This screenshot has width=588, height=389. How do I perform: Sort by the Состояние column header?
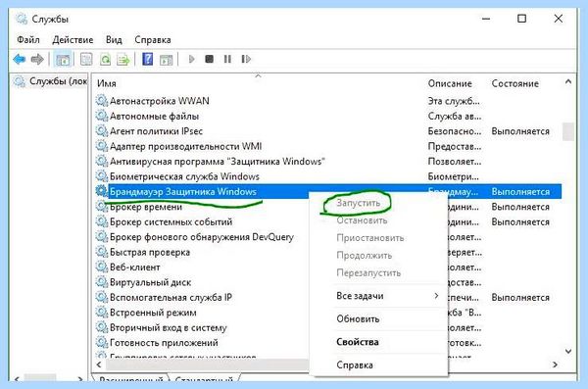tap(514, 83)
